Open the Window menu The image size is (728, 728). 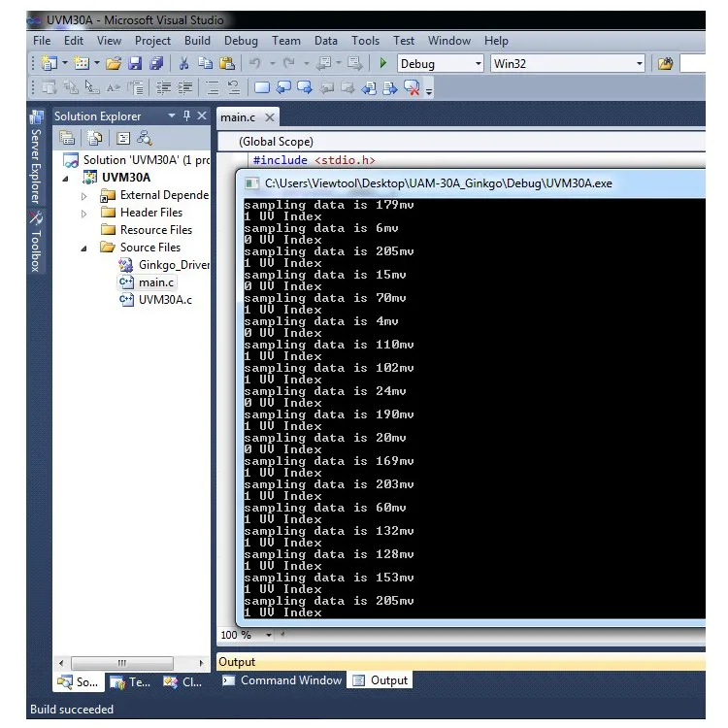coord(449,41)
